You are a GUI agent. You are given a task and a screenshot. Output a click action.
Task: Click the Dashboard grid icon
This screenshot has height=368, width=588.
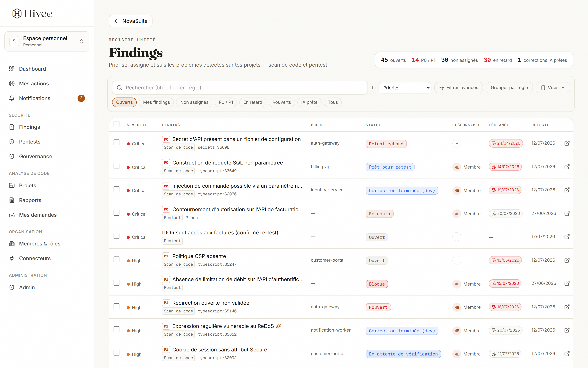(12, 69)
